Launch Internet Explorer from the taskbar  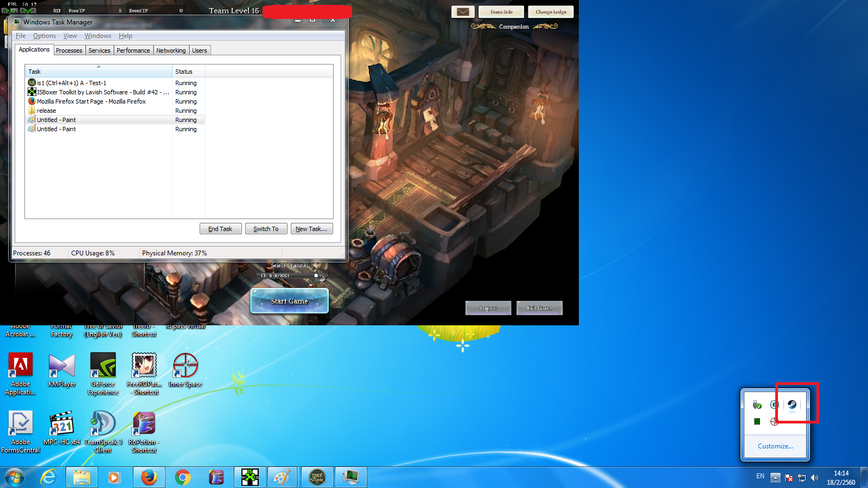(48, 478)
